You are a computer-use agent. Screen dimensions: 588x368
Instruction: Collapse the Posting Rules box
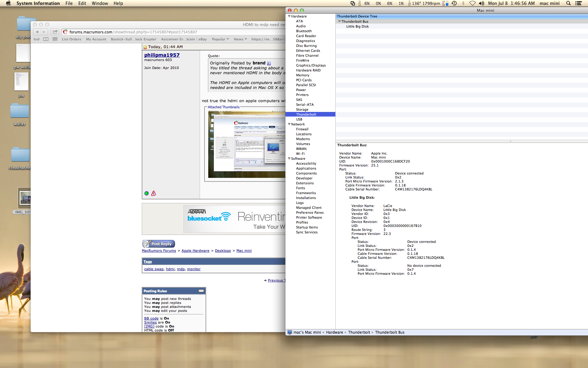click(x=201, y=291)
